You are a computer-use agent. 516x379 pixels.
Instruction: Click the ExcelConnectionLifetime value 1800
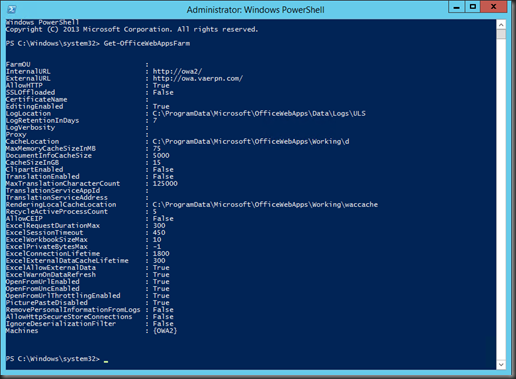pos(161,253)
